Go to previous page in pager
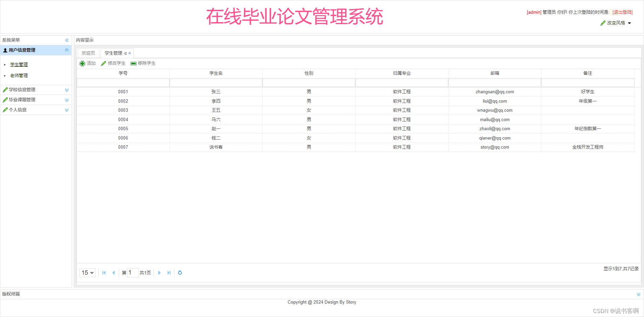 [x=113, y=273]
